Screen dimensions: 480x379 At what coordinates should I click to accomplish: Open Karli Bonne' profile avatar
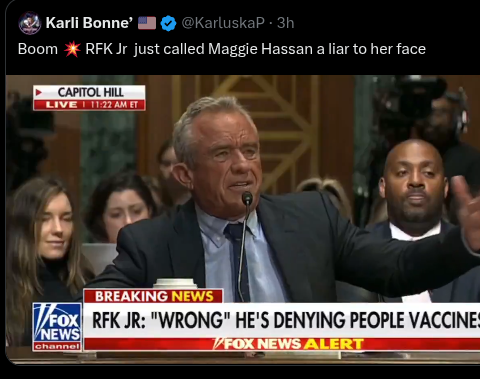click(30, 23)
